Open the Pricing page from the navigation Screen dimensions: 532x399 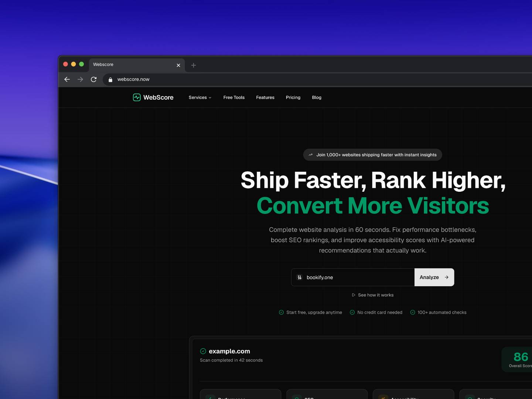coord(293,97)
